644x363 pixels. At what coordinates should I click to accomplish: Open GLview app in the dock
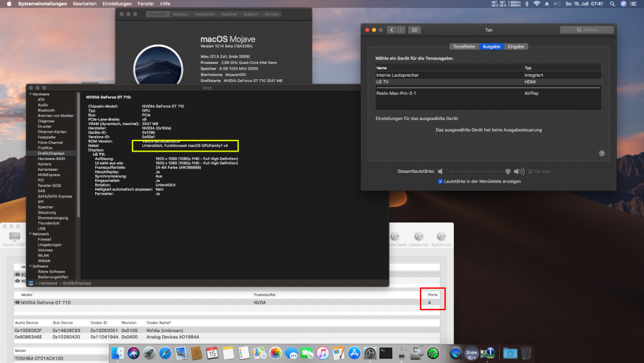471,353
